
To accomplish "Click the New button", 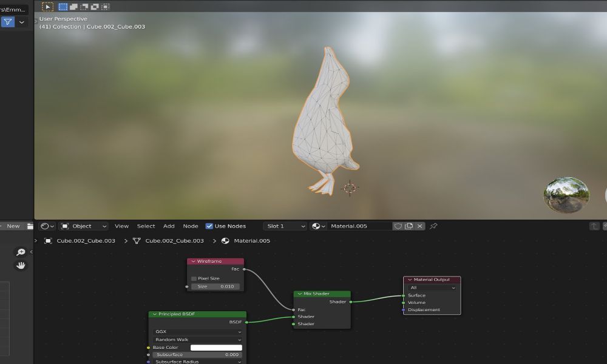I will [x=13, y=226].
